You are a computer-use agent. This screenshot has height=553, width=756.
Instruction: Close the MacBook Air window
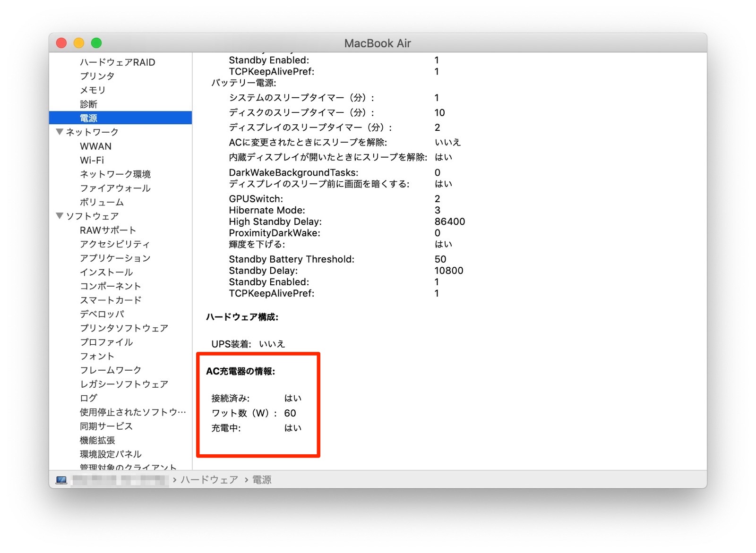click(x=61, y=43)
